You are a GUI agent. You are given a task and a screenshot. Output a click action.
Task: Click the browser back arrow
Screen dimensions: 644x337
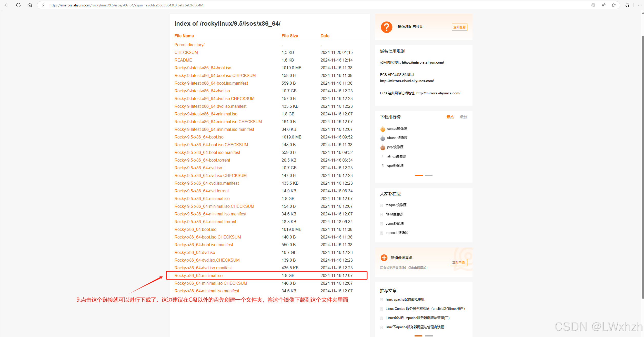[x=7, y=5]
